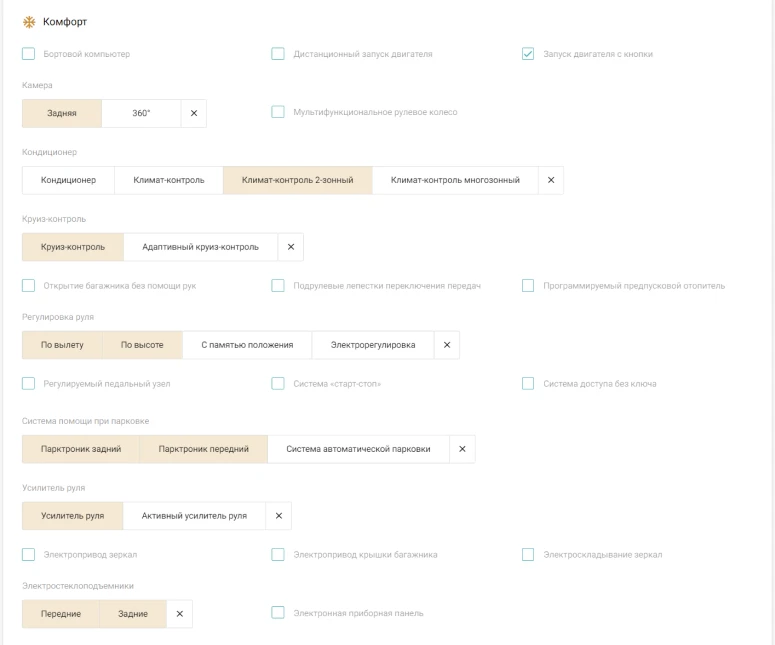Clear Регулировка руля options with X
The image size is (775, 645).
tap(447, 345)
